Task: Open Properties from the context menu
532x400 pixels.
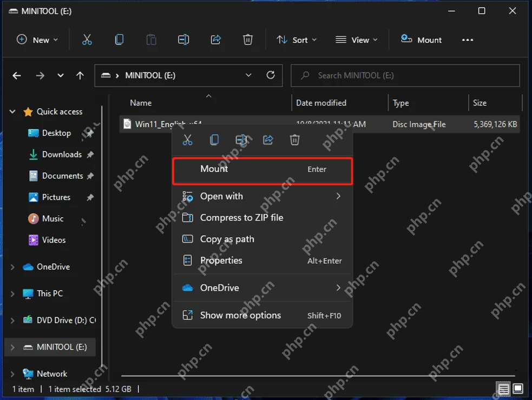Action: (x=262, y=261)
